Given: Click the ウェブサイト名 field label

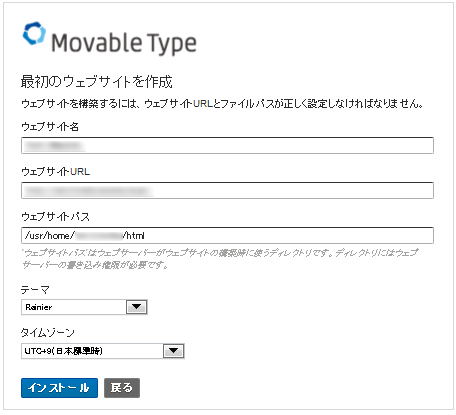Looking at the screenshot, I should 50,127.
